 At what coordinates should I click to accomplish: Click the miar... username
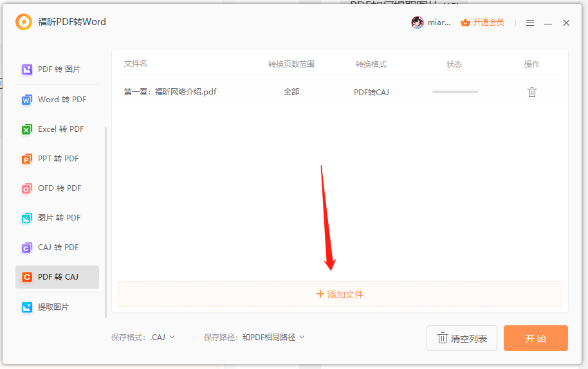439,22
